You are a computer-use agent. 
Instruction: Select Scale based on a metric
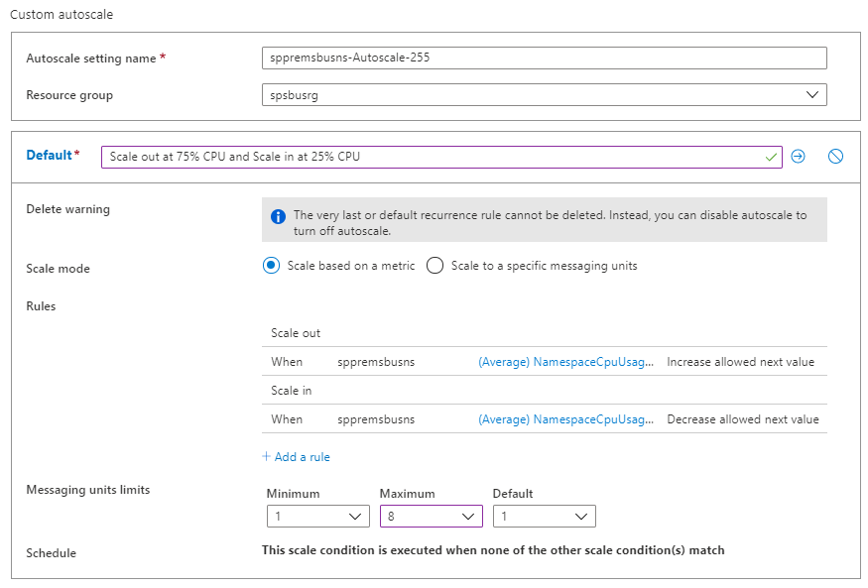[272, 266]
